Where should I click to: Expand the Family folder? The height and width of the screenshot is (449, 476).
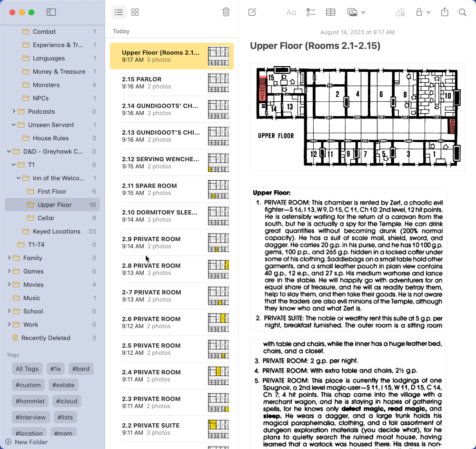pyautogui.click(x=9, y=258)
